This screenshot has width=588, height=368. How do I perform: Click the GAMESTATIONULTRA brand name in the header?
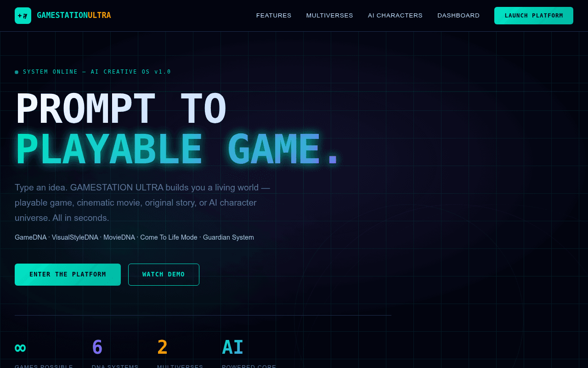point(73,16)
